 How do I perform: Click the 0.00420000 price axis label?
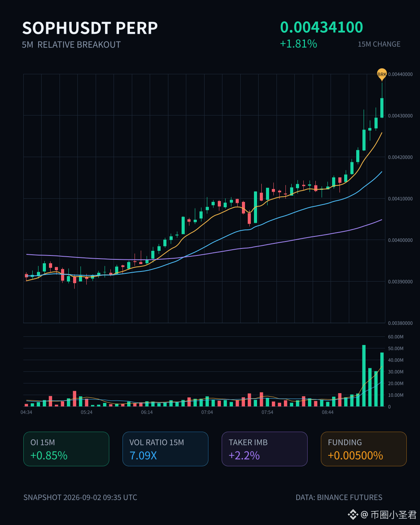pyautogui.click(x=400, y=157)
